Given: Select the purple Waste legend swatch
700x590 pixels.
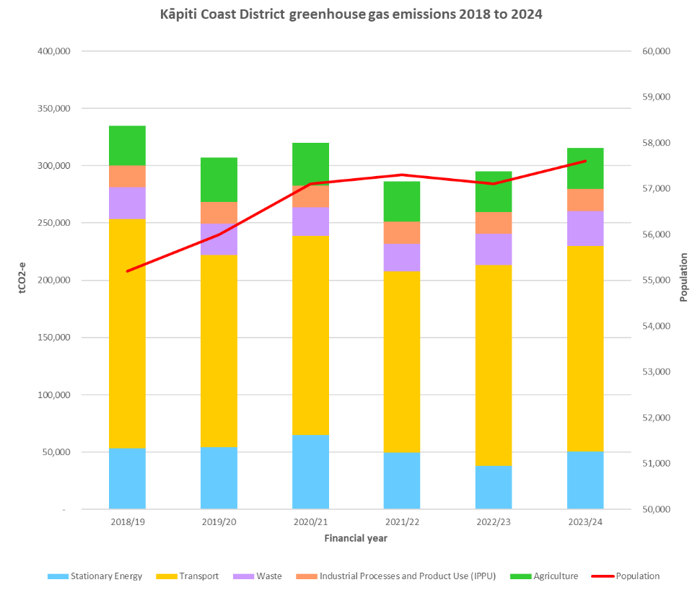Looking at the screenshot, I should point(243,576).
